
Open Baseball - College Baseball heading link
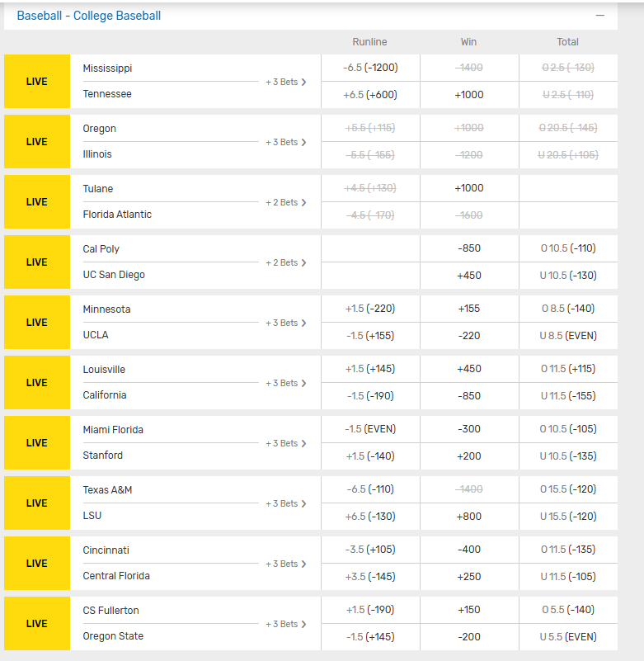click(x=89, y=16)
